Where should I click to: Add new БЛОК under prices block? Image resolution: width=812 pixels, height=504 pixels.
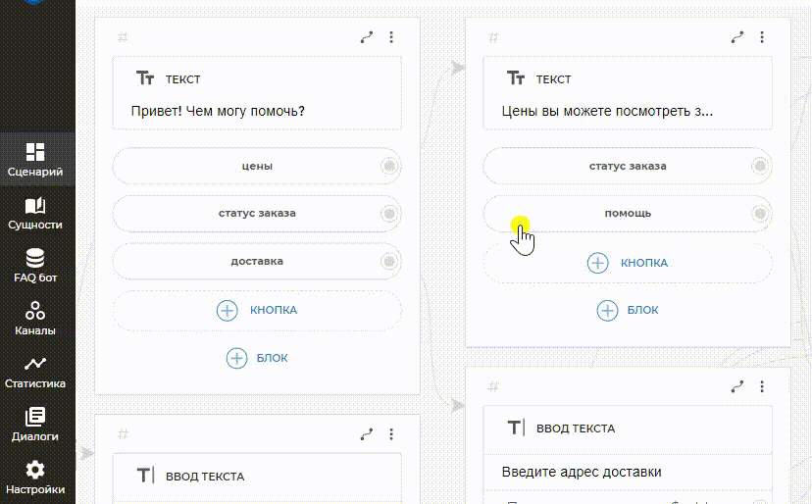628,310
